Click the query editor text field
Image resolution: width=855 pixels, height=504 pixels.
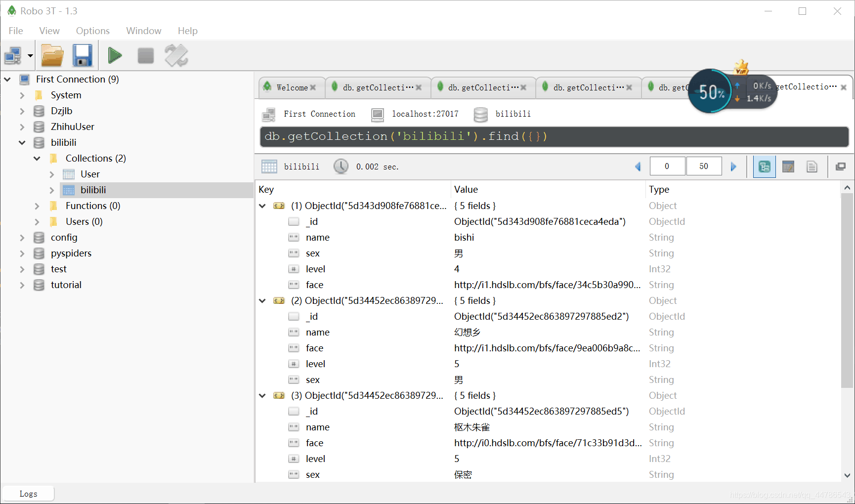tap(554, 136)
